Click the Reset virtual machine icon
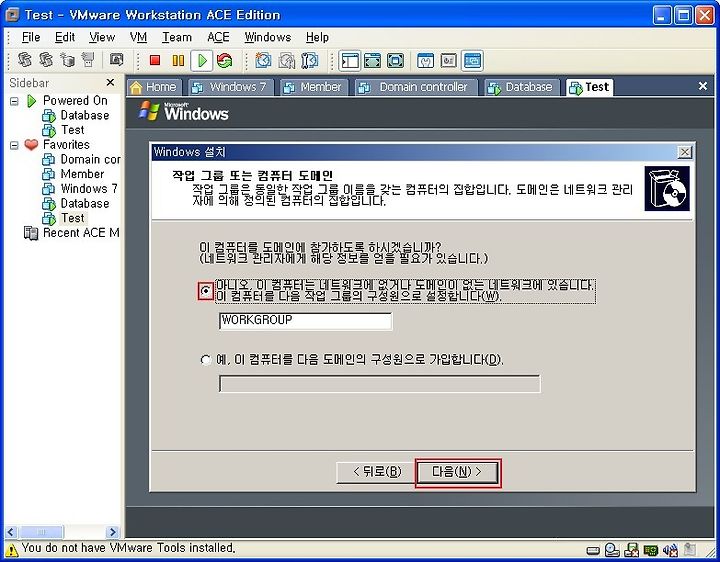The height and width of the screenshot is (562, 720). click(225, 60)
